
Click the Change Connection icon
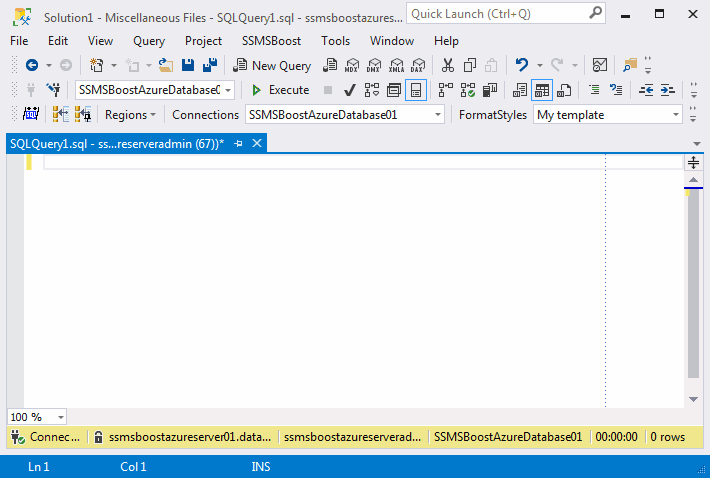53,90
